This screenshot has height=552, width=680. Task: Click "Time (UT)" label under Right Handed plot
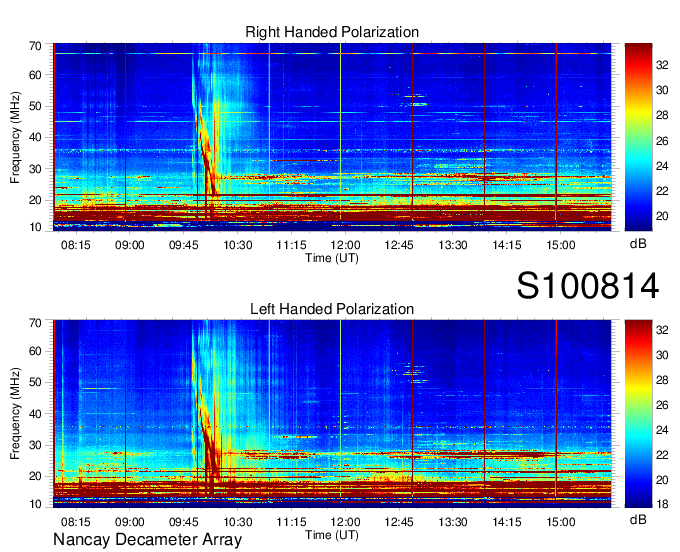(332, 258)
